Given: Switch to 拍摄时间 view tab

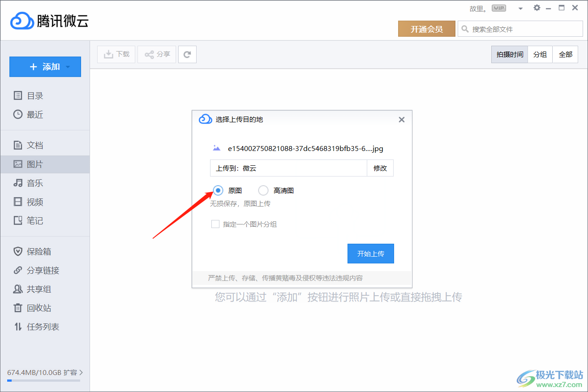Looking at the screenshot, I should [510, 54].
